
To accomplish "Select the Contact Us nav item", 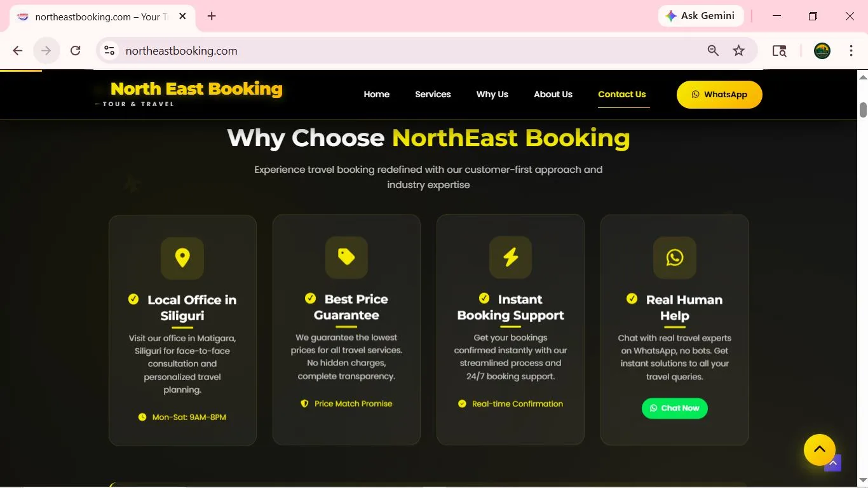I will tap(621, 94).
